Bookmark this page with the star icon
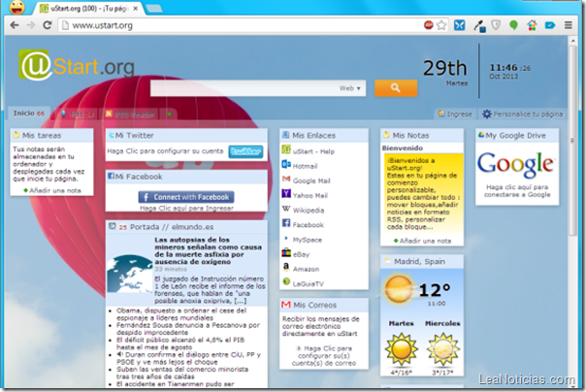The height and width of the screenshot is (392, 586). point(441,25)
